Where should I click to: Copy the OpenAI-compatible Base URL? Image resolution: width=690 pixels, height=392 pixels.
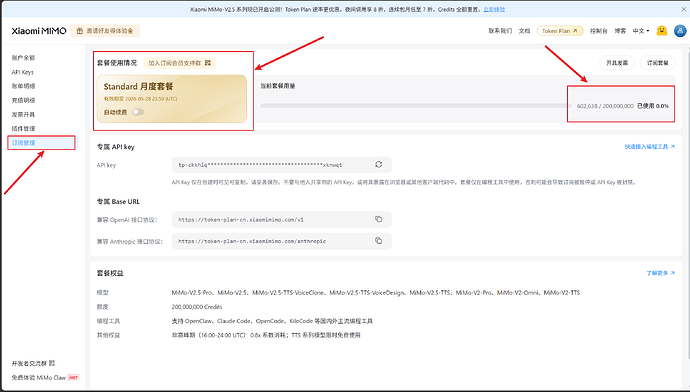tap(378, 219)
